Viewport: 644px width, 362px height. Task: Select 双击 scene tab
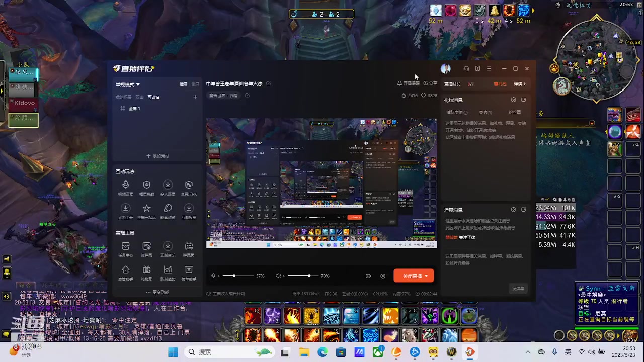139,97
